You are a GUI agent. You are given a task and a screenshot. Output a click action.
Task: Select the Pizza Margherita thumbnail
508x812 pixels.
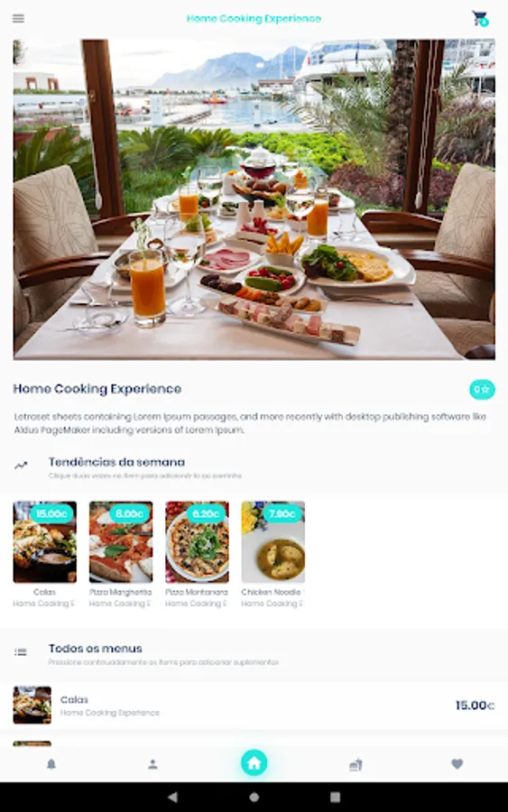click(121, 541)
